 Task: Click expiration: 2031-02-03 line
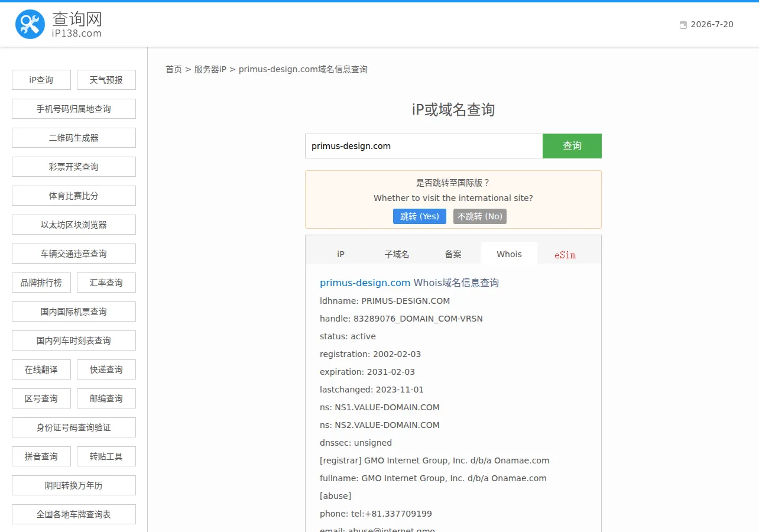point(368,372)
